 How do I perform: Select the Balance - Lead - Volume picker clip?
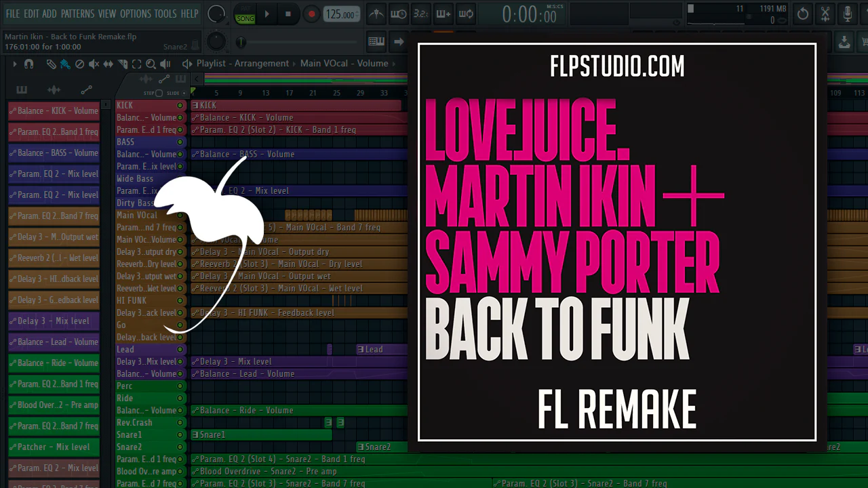[x=54, y=342]
